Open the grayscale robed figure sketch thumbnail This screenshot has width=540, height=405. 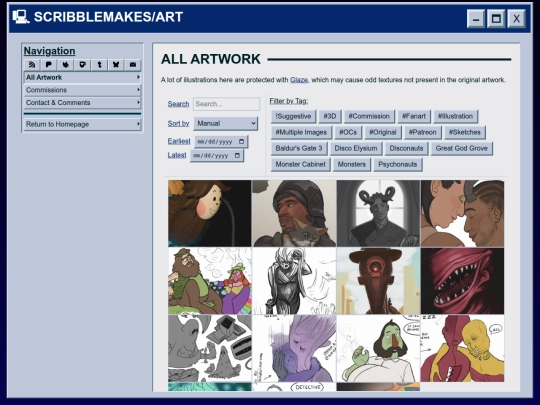pyautogui.click(x=294, y=281)
